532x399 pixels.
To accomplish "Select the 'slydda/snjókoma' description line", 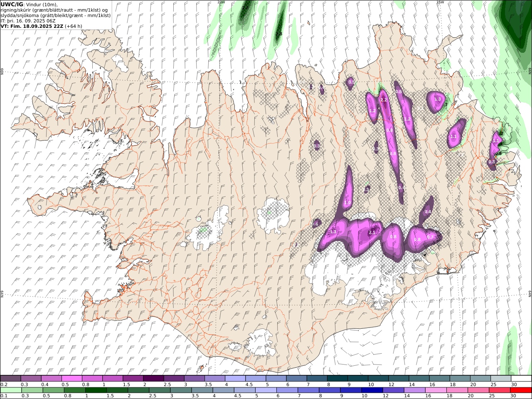I will 56,15.
